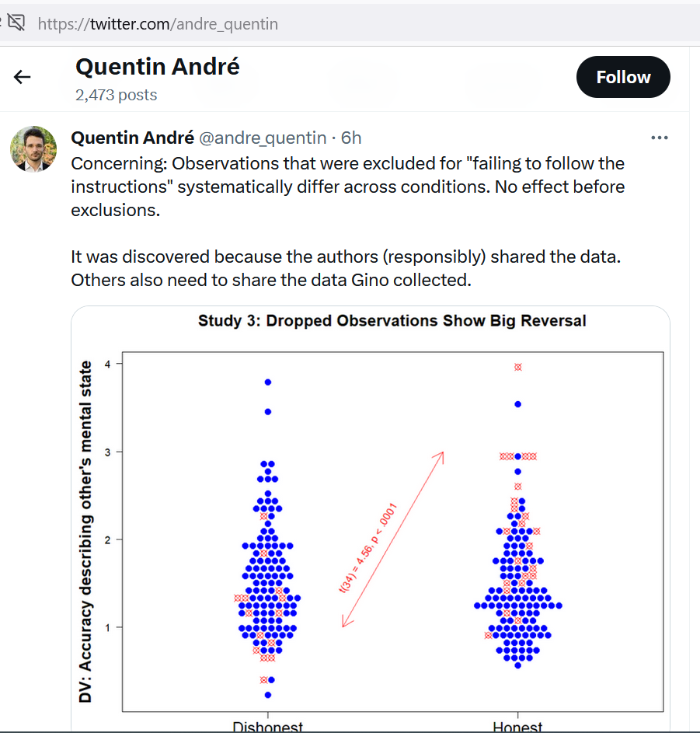Expand the Study 3 chart image
The image size is (700, 733).
(x=371, y=519)
